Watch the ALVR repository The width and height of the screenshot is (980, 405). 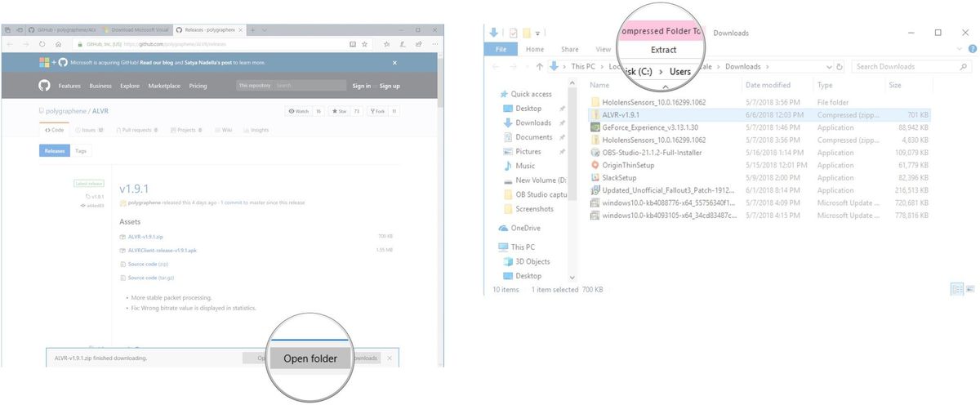click(x=298, y=111)
